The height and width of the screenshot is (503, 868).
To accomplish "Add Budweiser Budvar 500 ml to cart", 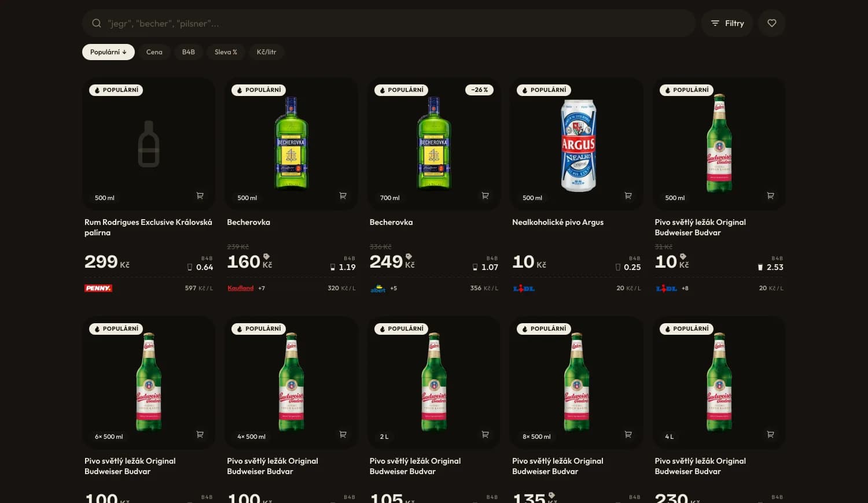I will [770, 196].
